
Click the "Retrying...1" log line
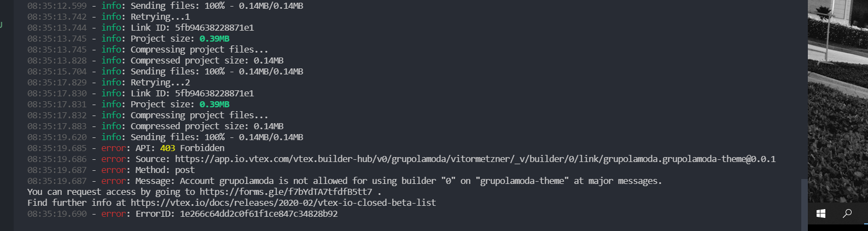click(160, 17)
